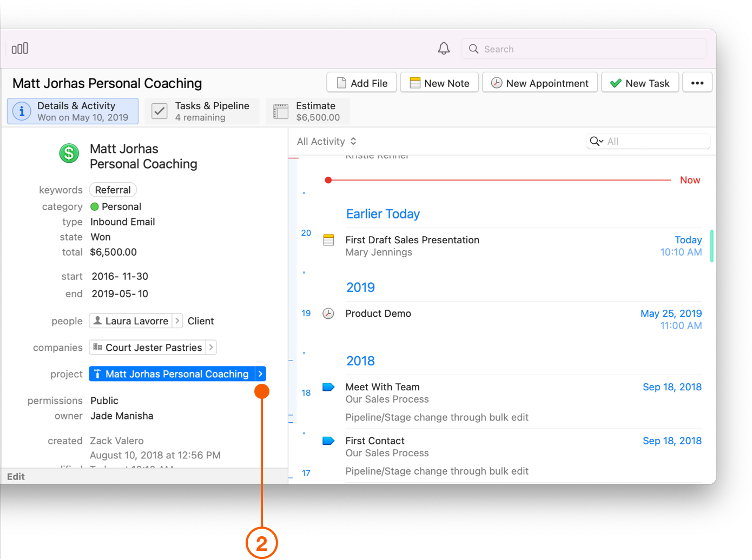Screen dimensions: 752x560
Task: Click timeline number 20 marker
Action: 306,233
